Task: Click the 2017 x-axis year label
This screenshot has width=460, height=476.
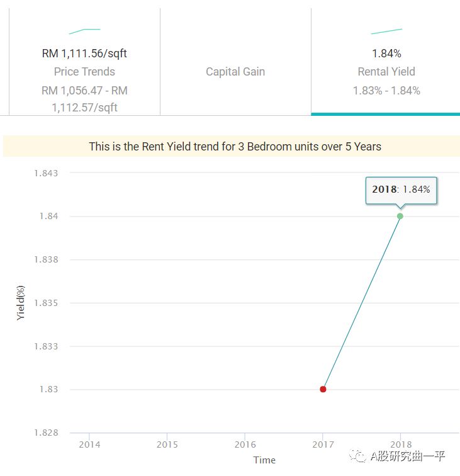Action: tap(323, 444)
